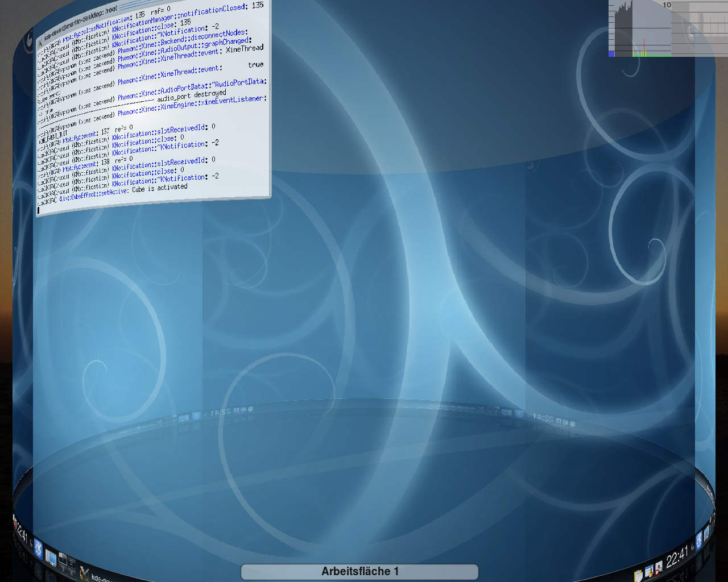Viewport: 728px width, 582px height.
Task: Switch to desktop 3 in the pager
Action: [x=63, y=569]
